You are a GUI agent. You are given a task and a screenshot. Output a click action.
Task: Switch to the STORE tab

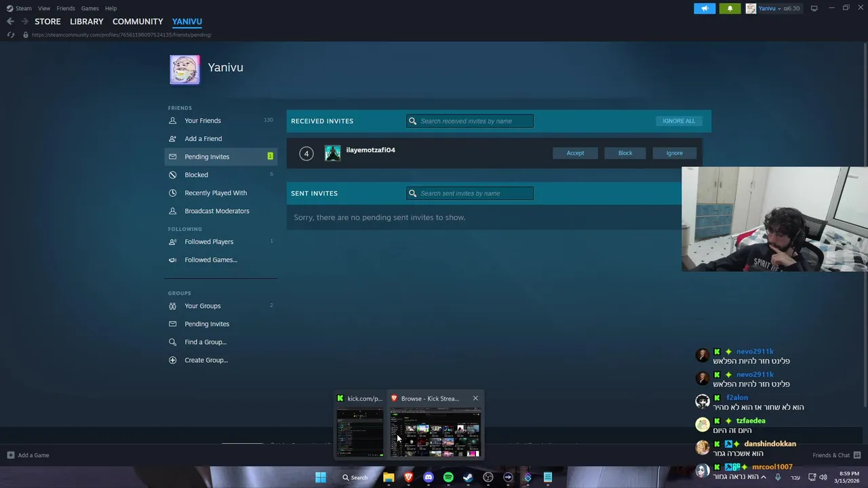click(x=47, y=21)
